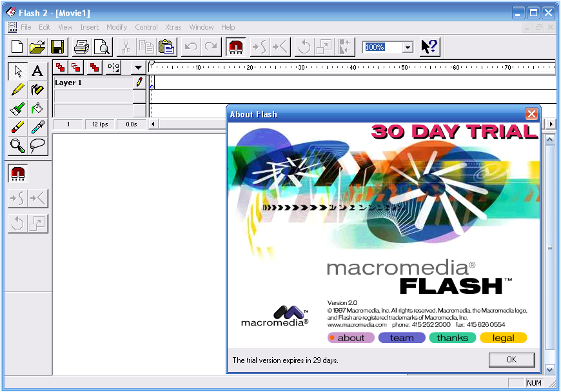The height and width of the screenshot is (392, 561).
Task: Select the Text tool
Action: (x=37, y=71)
